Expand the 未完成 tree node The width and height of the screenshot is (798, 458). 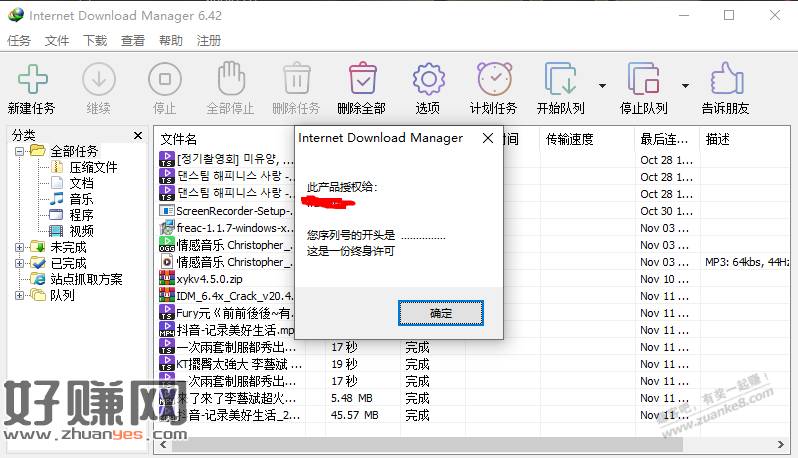click(19, 247)
